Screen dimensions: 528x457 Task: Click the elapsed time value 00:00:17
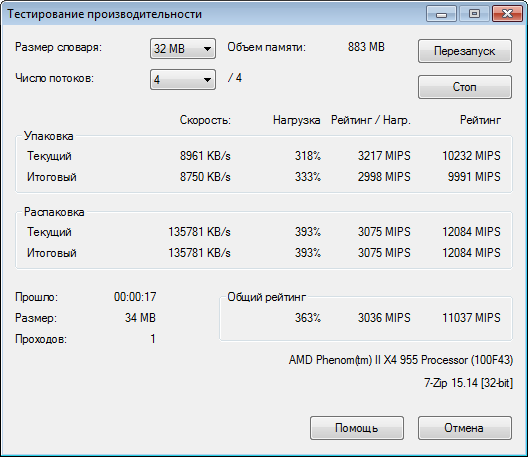[135, 297]
